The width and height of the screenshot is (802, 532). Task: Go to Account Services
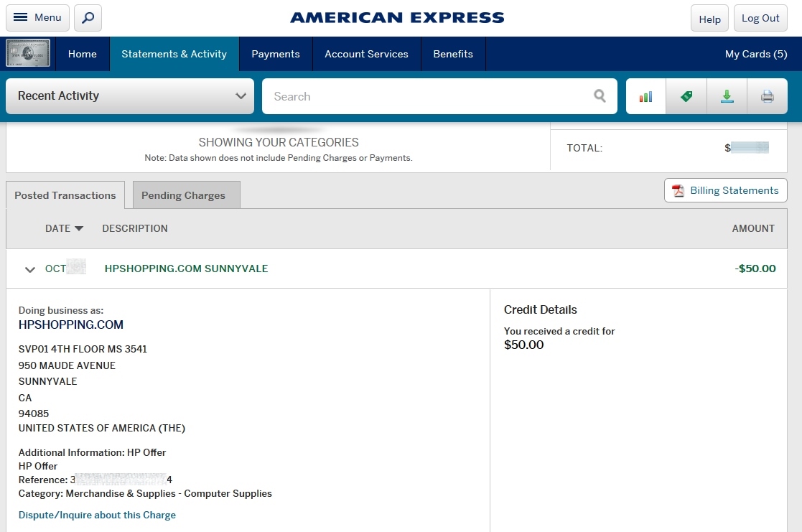point(366,54)
